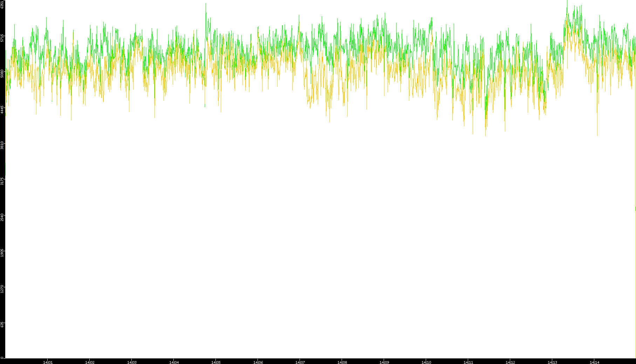636x364 pixels.
Task: Click the 3810 y-axis label
Action: click(x=2, y=146)
